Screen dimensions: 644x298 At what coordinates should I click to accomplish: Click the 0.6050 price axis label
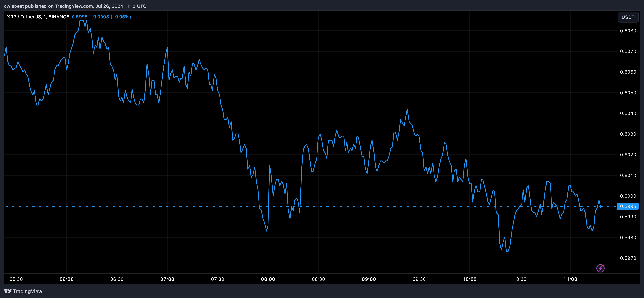click(628, 93)
